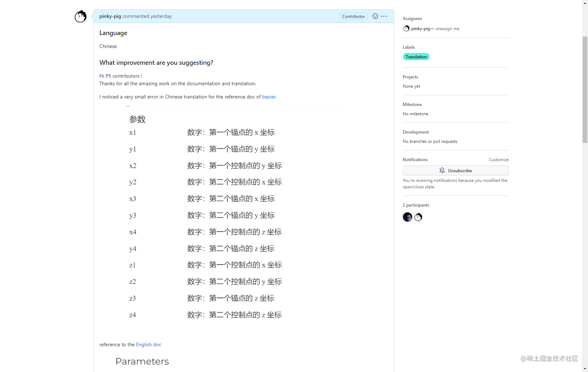Image resolution: width=588 pixels, height=372 pixels.
Task: Click 'No branches or pull requests' text
Action: (430, 141)
